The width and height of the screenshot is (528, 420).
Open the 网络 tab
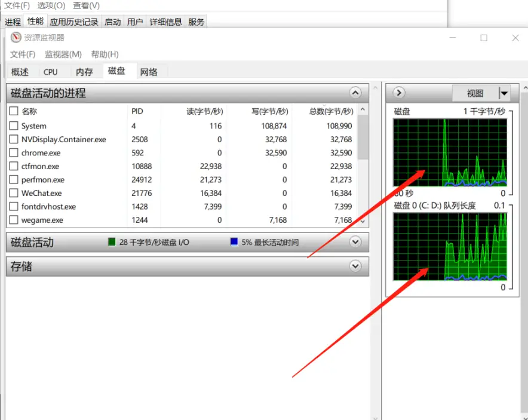[149, 72]
